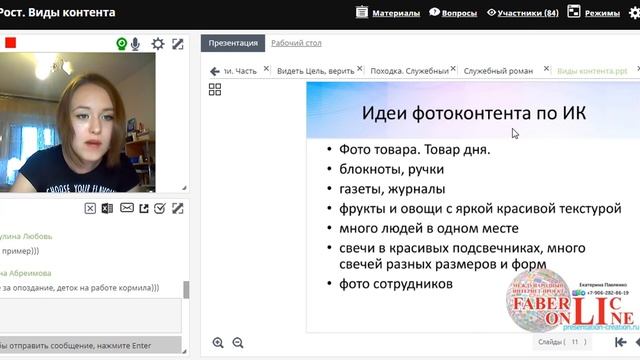Viewport: 640px width, 360px height.
Task: Switch to the Презентация tab
Action: coord(233,43)
